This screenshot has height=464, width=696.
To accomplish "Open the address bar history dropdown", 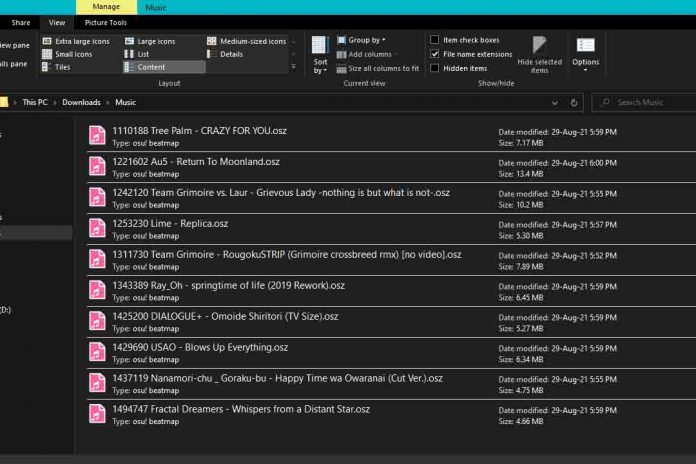I will tap(555, 103).
